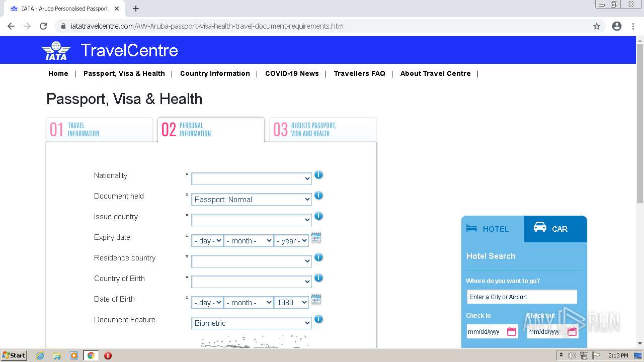Viewport: 644px width, 362px height.
Task: Open Expiry date day dropdown
Action: (x=207, y=241)
